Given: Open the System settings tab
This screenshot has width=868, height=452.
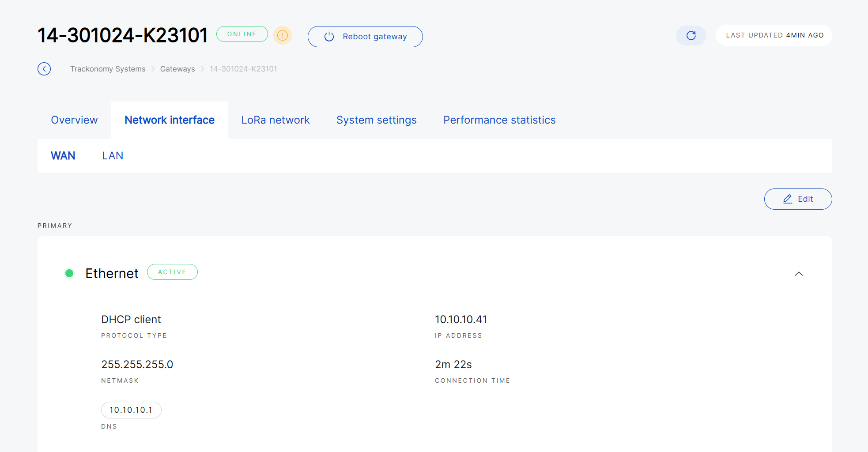Looking at the screenshot, I should point(376,120).
